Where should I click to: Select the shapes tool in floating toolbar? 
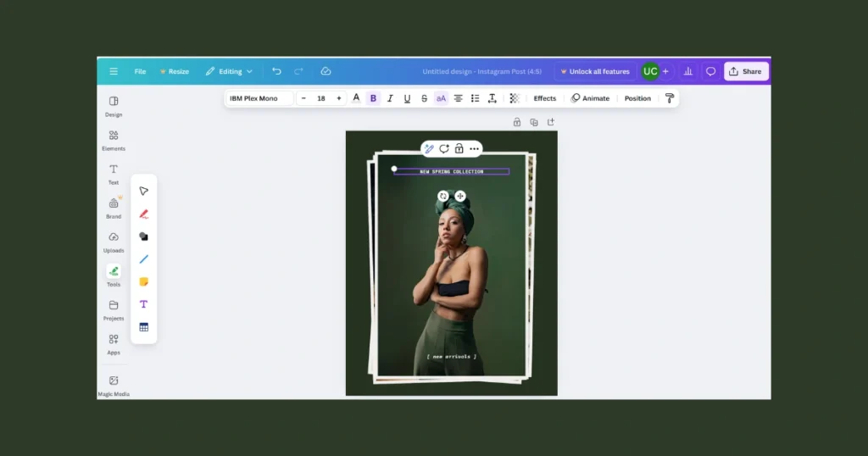[x=143, y=236]
